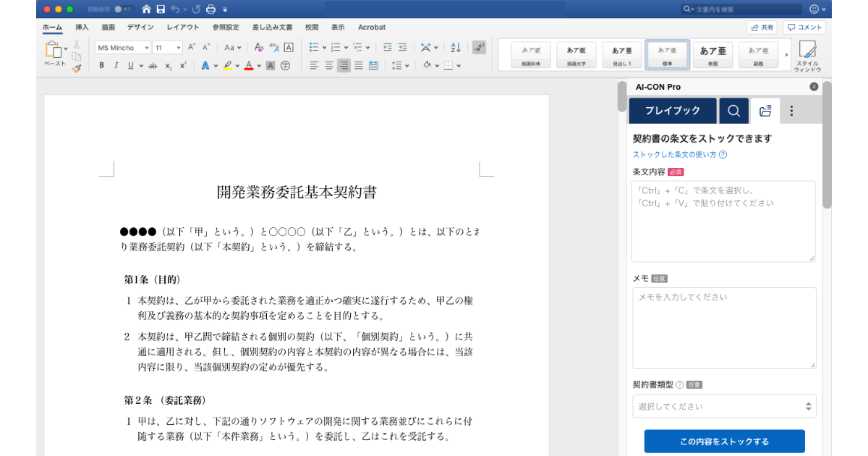The width and height of the screenshot is (868, 456).
Task: Toggle italic formatting
Action: click(x=116, y=65)
